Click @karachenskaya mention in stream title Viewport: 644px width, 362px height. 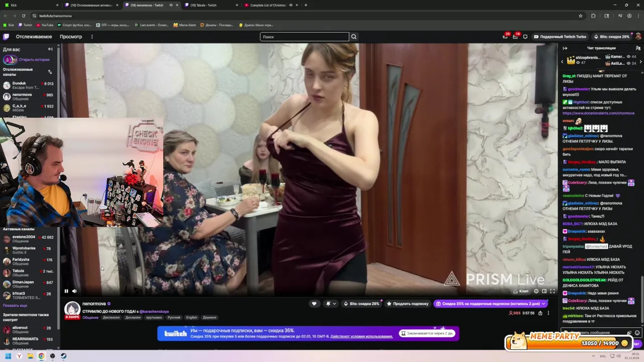tap(154, 312)
